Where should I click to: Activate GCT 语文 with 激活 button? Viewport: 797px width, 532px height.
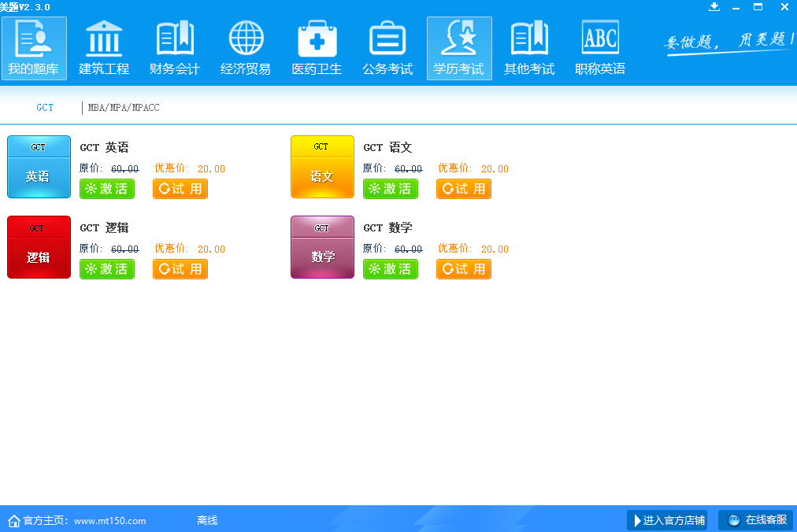point(391,189)
